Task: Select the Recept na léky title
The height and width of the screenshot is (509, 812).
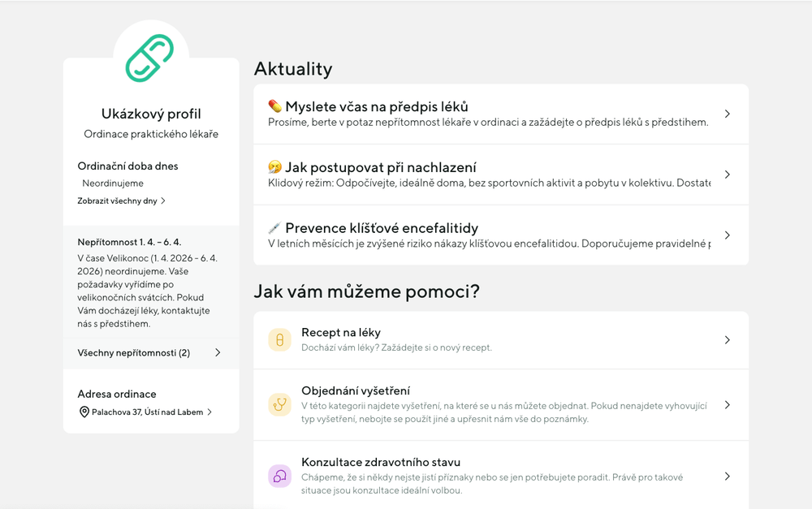Action: point(341,333)
